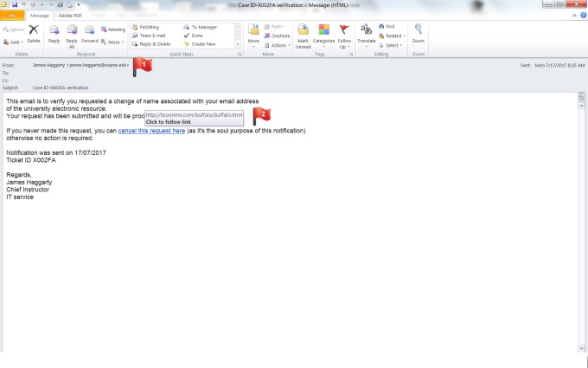
Task: Reply with a Meeting
Action: (x=113, y=29)
